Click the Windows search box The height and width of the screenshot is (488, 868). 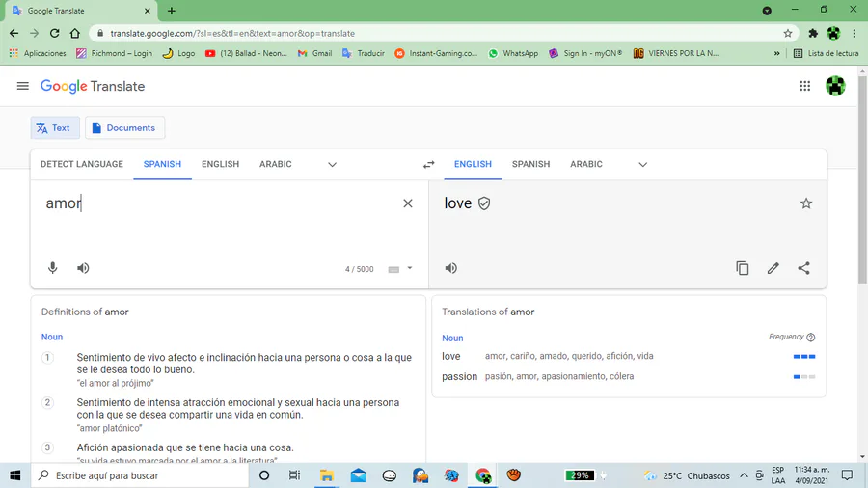click(x=140, y=475)
